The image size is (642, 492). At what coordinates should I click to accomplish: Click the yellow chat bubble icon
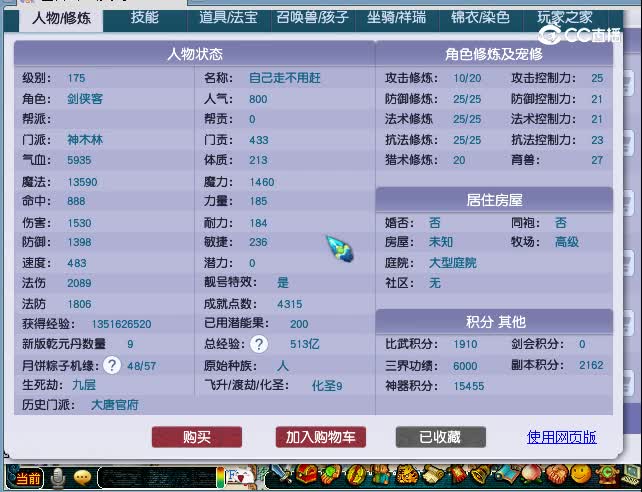pos(82,477)
